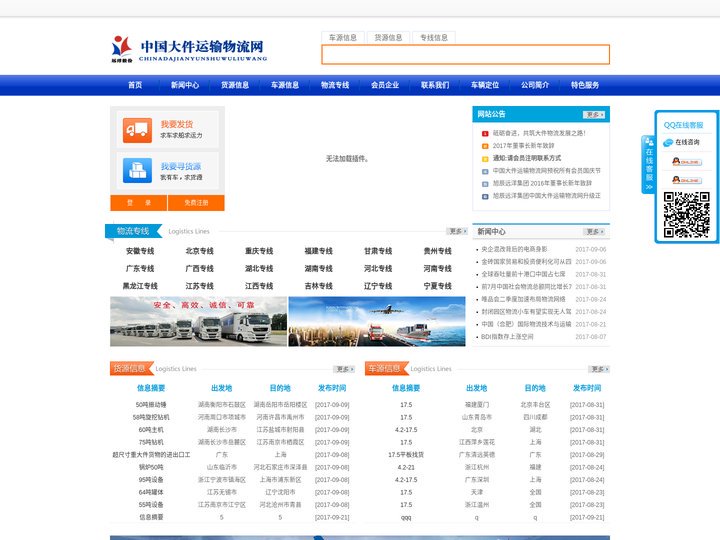Go to 首页 in the navigation bar
The height and width of the screenshot is (540, 720).
[135, 85]
